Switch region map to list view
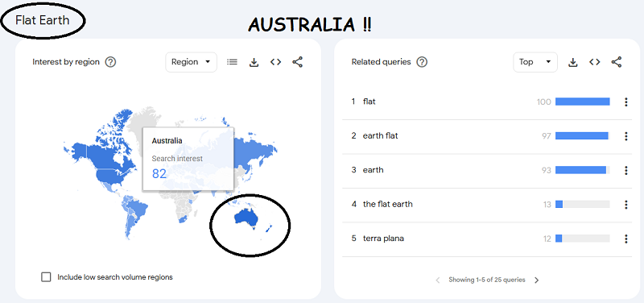The height and width of the screenshot is (303, 644). [x=232, y=62]
